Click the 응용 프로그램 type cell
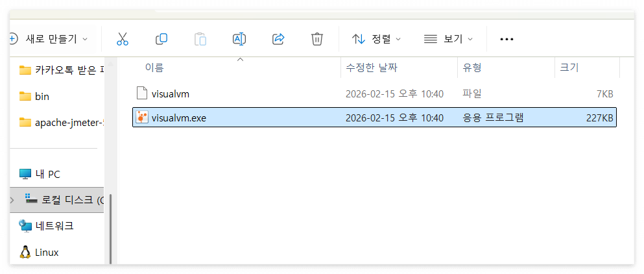 pyautogui.click(x=493, y=118)
